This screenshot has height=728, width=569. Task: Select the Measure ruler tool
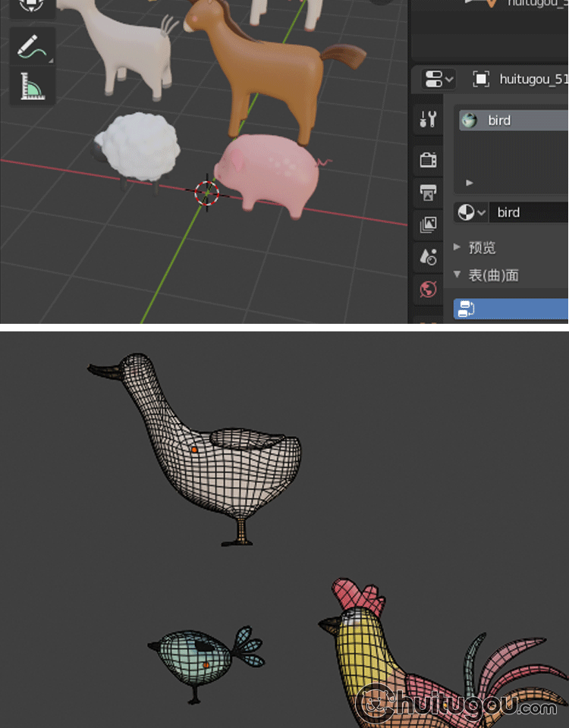point(33,86)
